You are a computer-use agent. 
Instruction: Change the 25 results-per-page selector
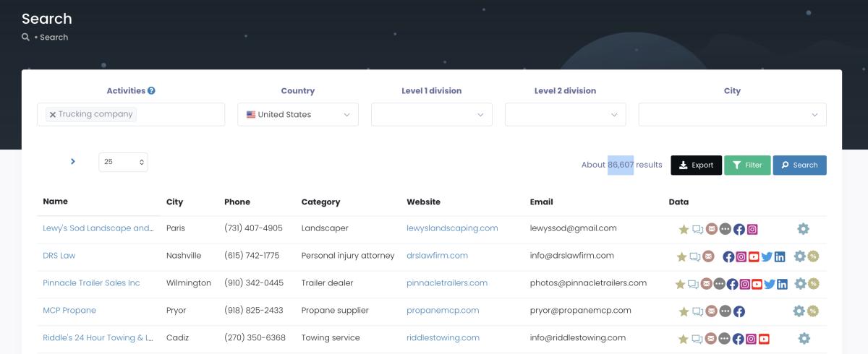123,162
